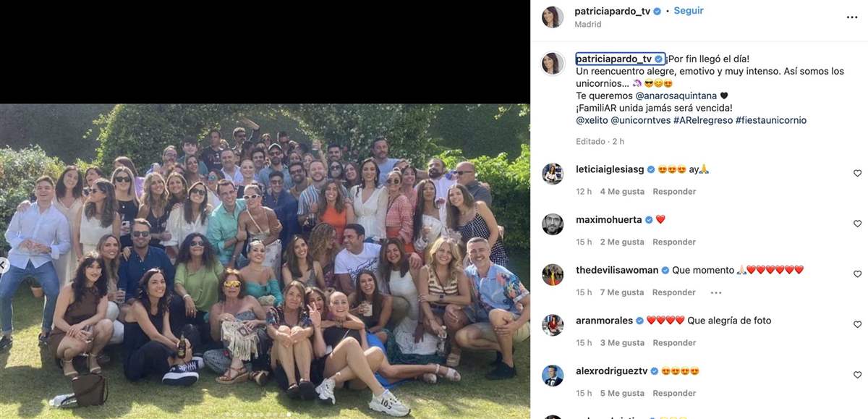Show the 7 Me gusta likes list
The height and width of the screenshot is (419, 868).
(622, 292)
